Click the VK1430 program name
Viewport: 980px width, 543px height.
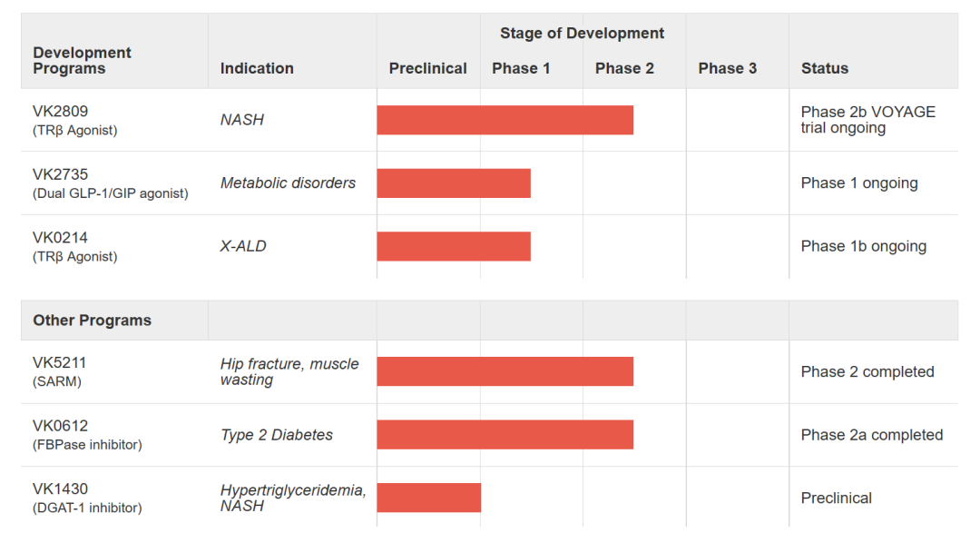point(60,489)
